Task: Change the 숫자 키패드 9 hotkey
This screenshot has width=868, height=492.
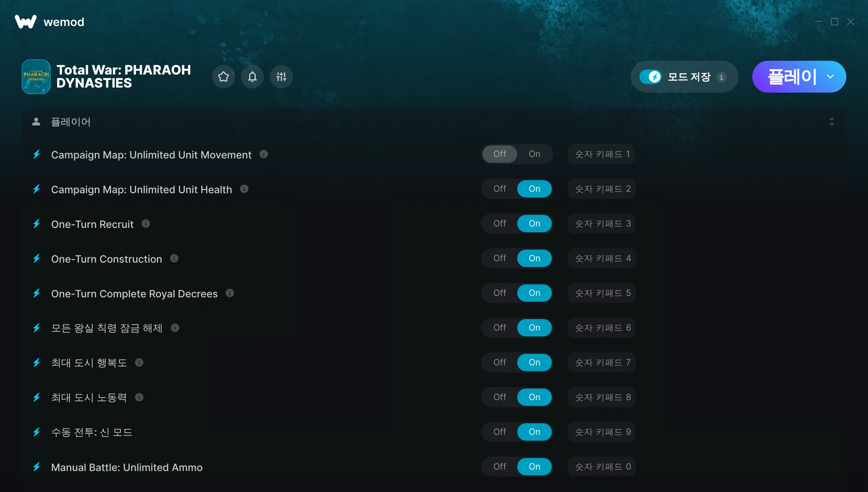Action: [602, 432]
